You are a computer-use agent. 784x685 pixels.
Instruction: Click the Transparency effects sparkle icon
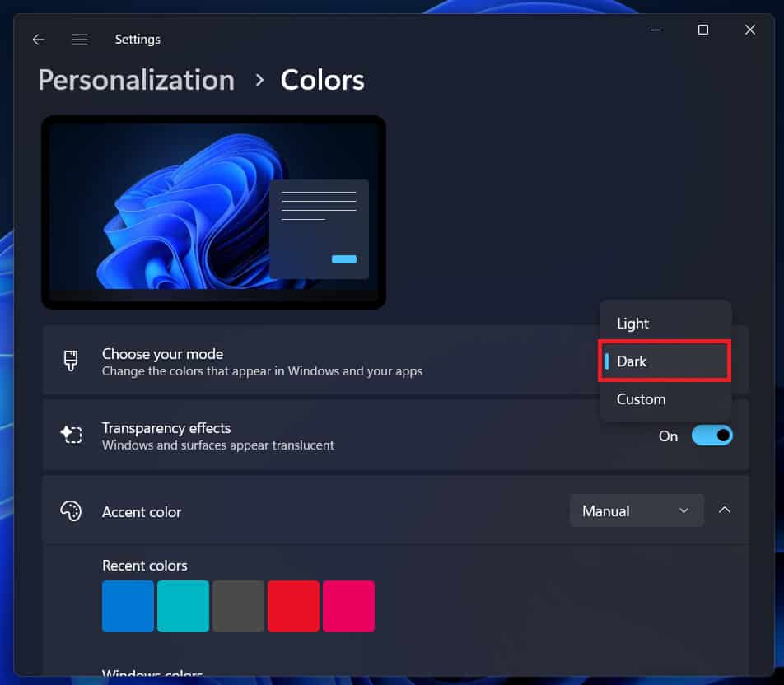71,436
